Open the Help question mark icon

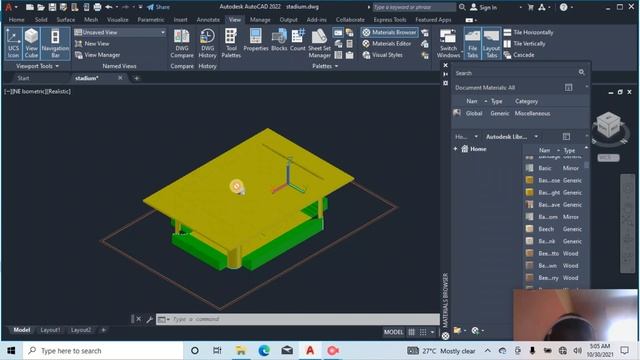[x=564, y=7]
